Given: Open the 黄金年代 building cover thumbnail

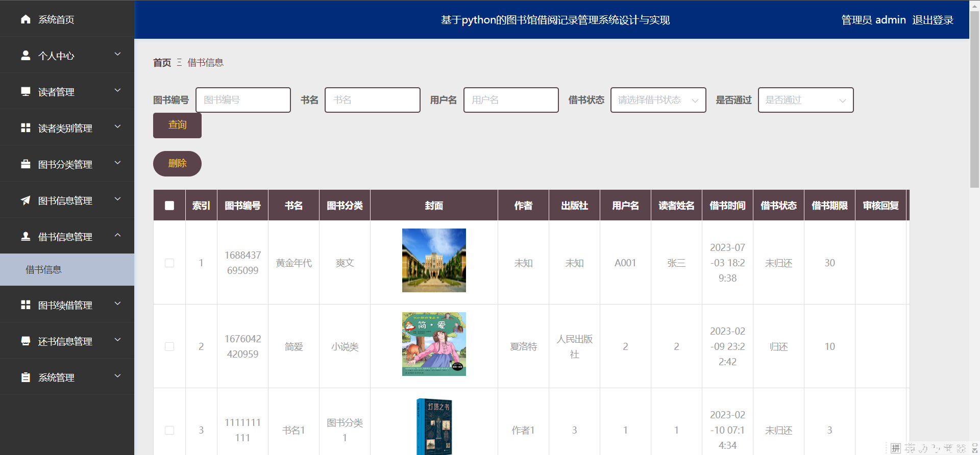Looking at the screenshot, I should pyautogui.click(x=434, y=260).
